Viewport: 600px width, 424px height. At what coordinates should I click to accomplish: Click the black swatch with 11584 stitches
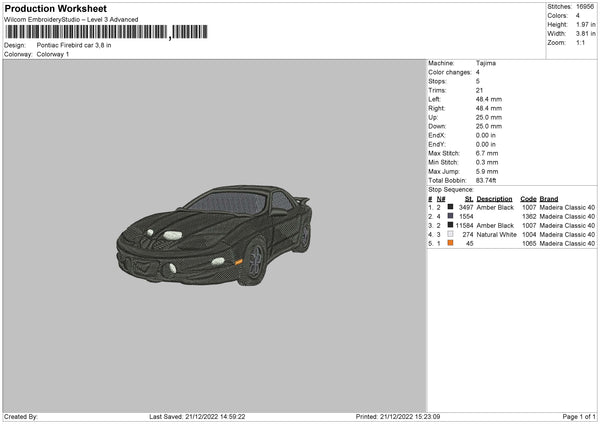(451, 225)
